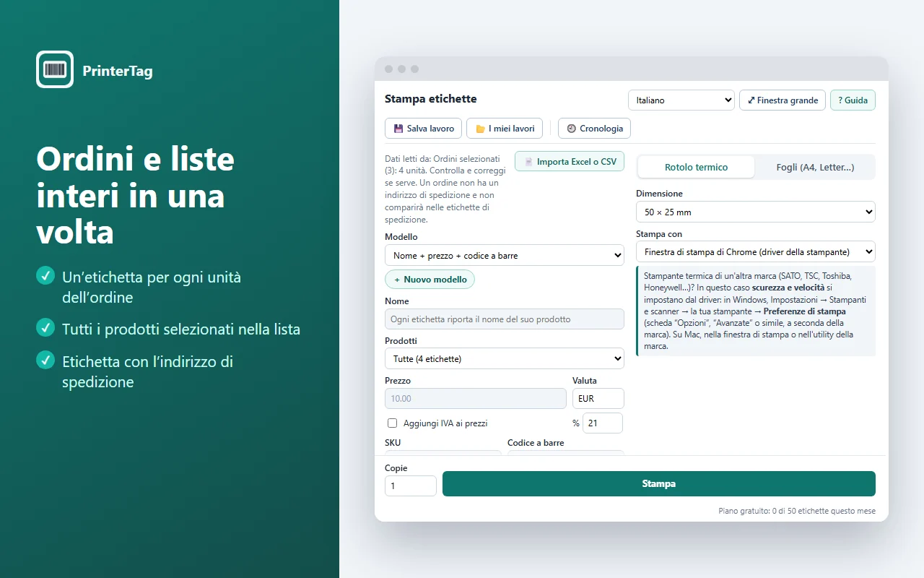Click the floppy disk icon on Salva lavoro

tap(398, 129)
